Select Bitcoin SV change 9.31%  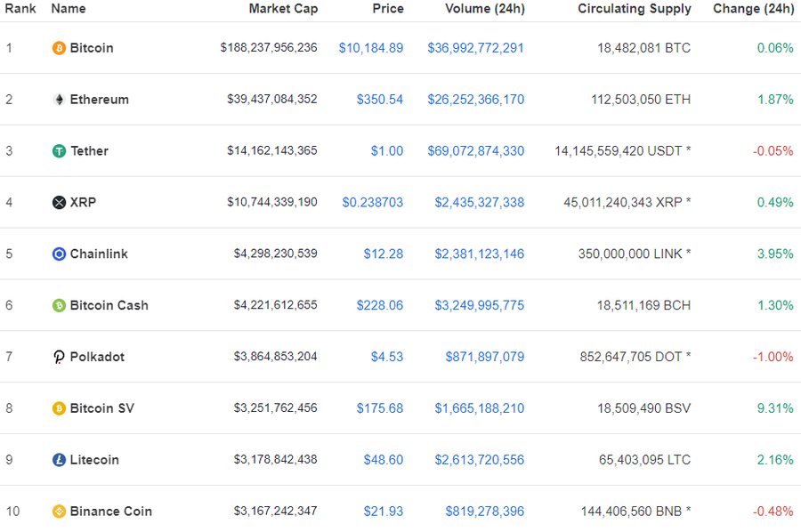tap(775, 408)
